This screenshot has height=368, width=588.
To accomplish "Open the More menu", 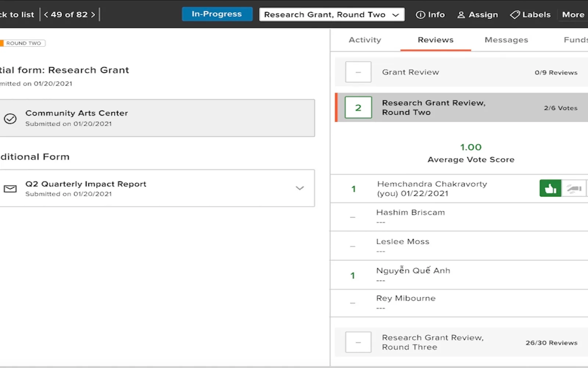I will [573, 15].
